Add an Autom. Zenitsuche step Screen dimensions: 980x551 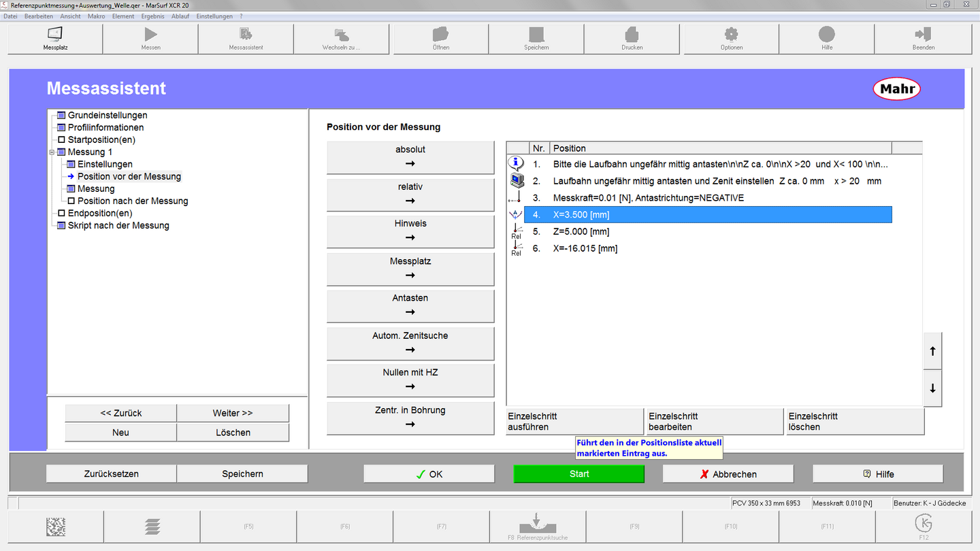pyautogui.click(x=410, y=343)
